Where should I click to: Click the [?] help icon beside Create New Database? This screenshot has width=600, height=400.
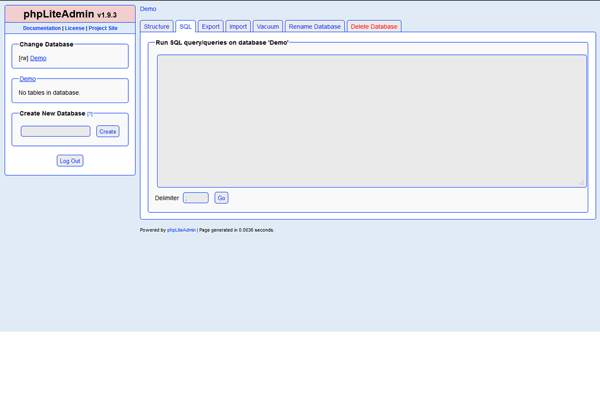(90, 114)
